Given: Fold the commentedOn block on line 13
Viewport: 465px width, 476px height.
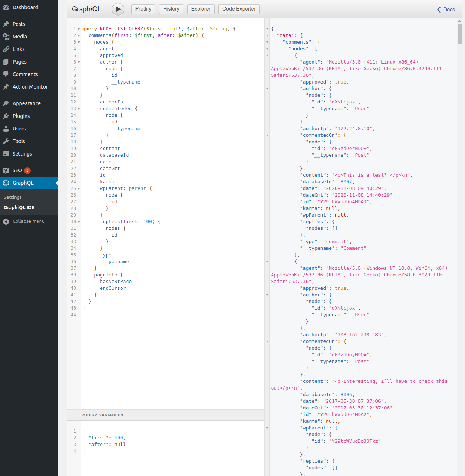Looking at the screenshot, I should tap(79, 109).
